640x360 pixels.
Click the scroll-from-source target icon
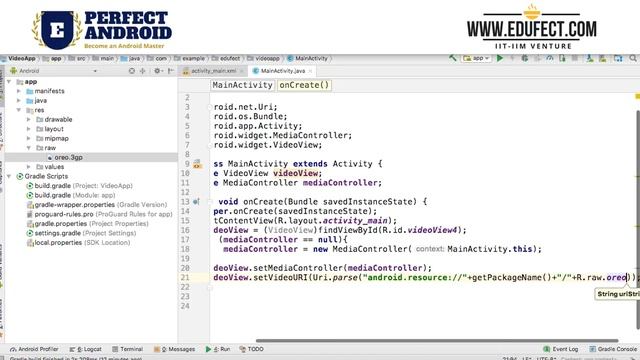(131, 71)
